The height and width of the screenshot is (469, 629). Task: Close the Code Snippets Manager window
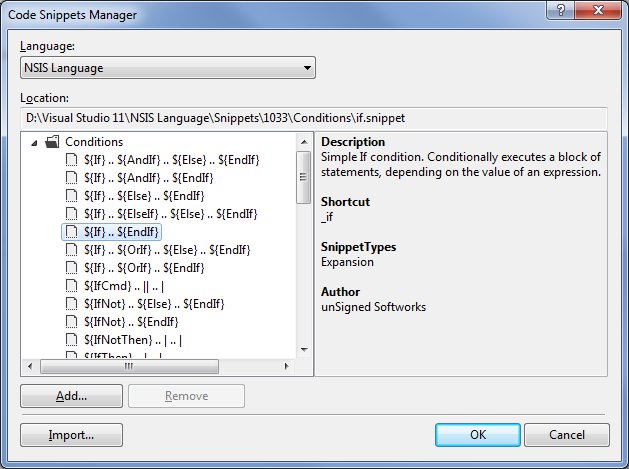[598, 10]
